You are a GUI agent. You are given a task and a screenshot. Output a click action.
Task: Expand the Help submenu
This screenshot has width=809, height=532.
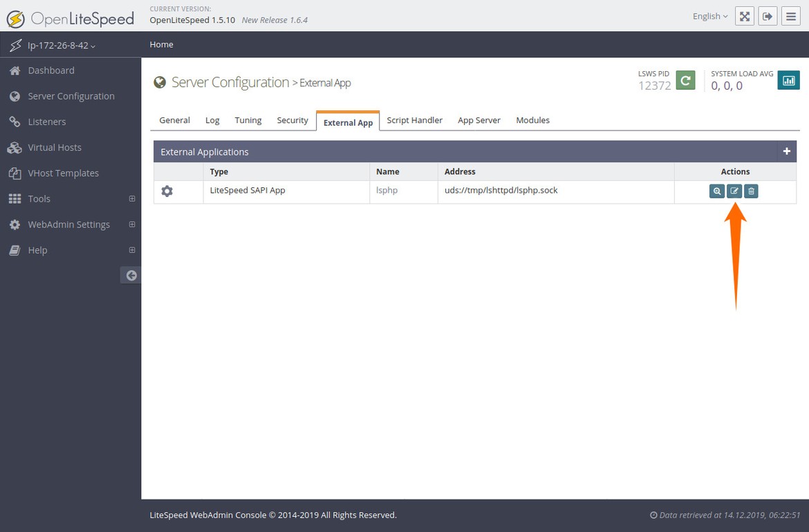click(x=132, y=250)
